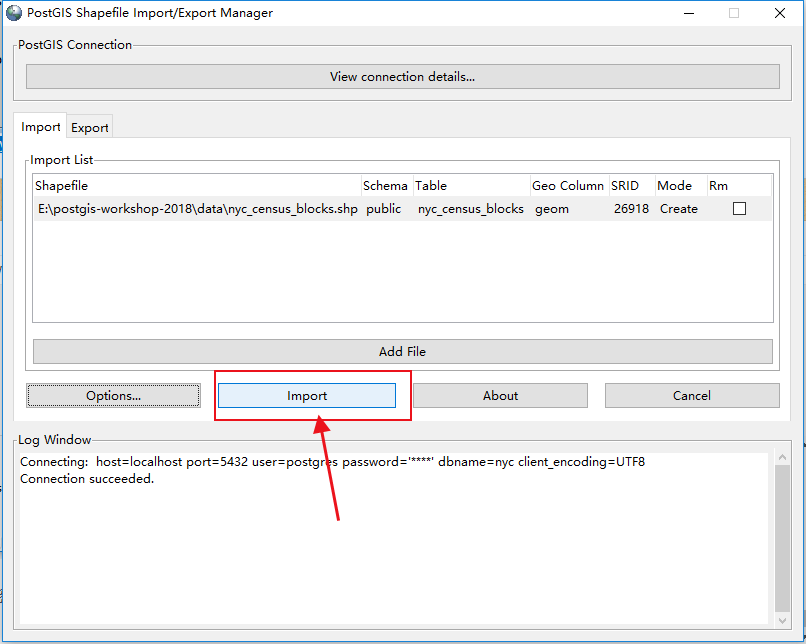Image resolution: width=806 pixels, height=644 pixels.
Task: Select the nyc_census_blocks.shp shapefile path cell
Action: point(198,209)
